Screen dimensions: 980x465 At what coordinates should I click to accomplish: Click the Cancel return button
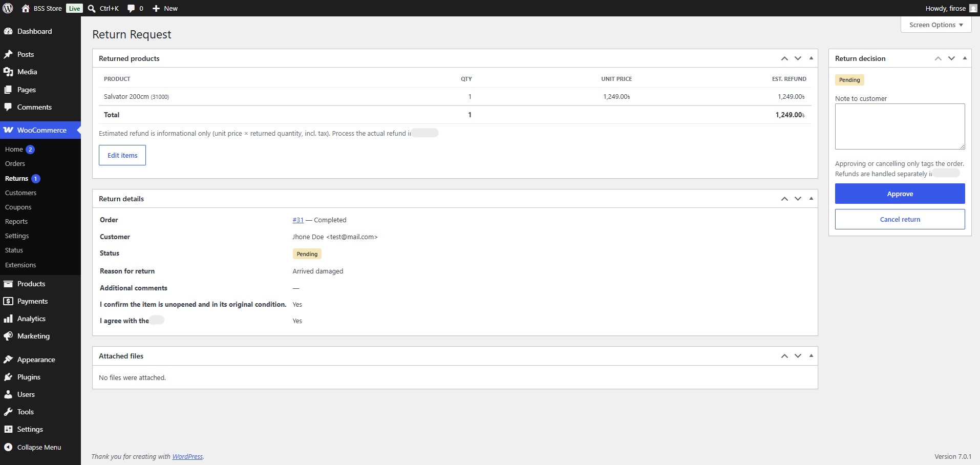coord(900,219)
